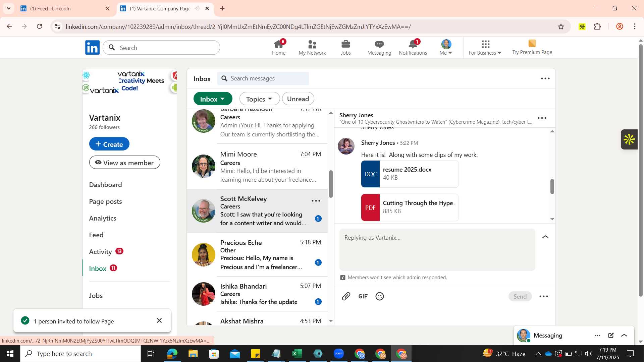Compose new message in messaging overlay
The width and height of the screenshot is (644, 362).
pos(611,336)
